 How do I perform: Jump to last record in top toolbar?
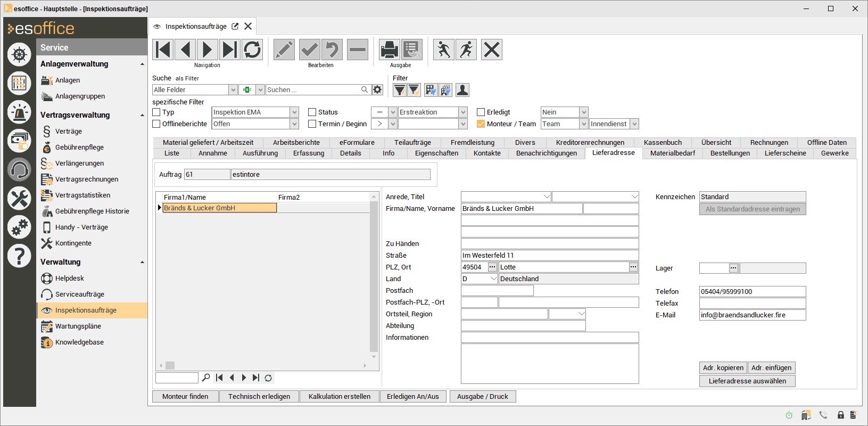230,50
